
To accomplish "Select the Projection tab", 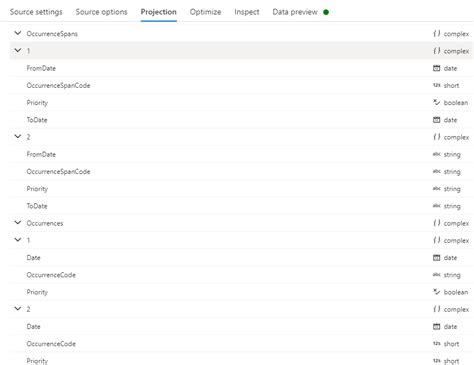I will (159, 12).
